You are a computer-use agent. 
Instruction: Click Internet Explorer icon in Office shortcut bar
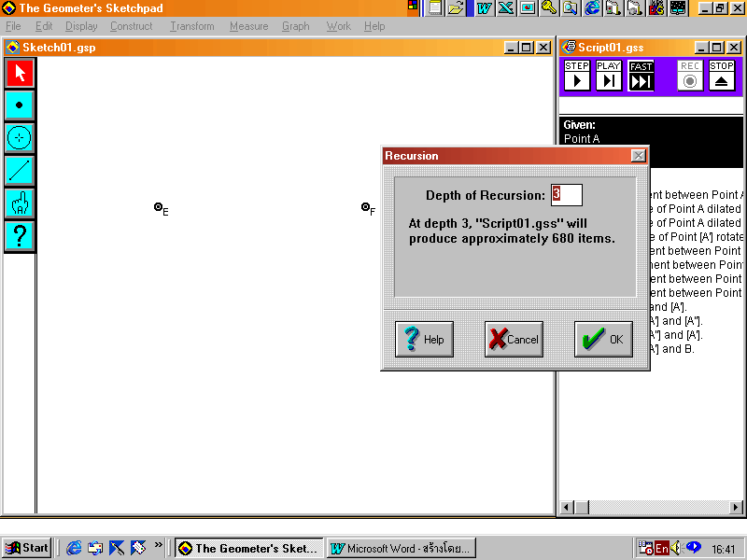[592, 8]
